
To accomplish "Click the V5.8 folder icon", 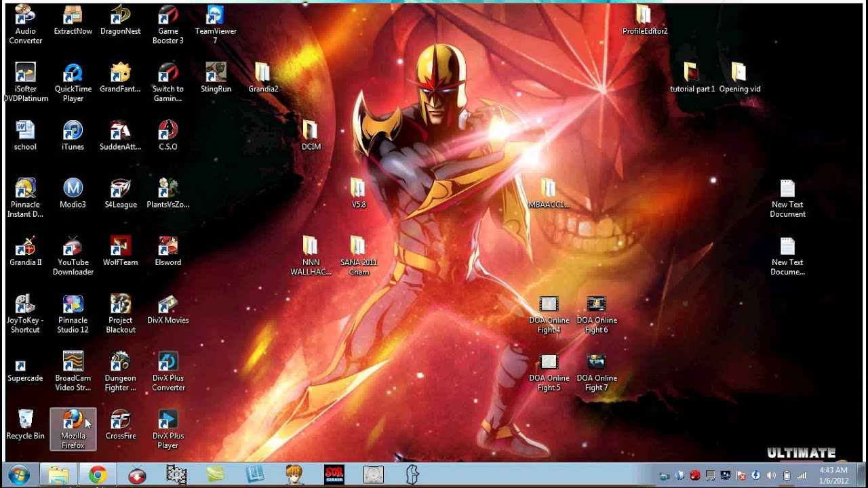I will click(x=359, y=192).
